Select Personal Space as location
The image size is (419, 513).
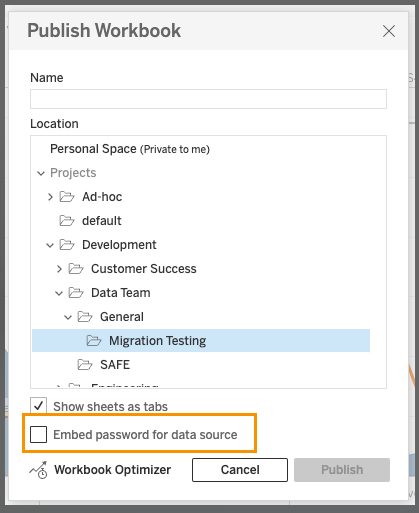130,149
